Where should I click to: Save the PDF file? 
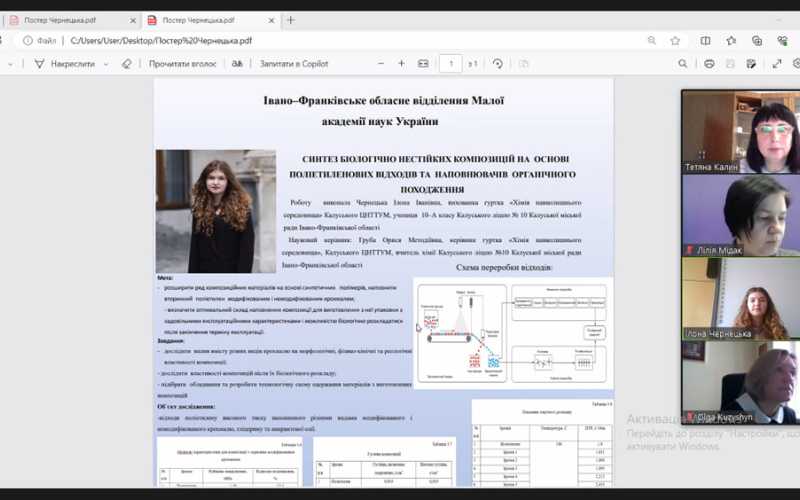(x=730, y=64)
